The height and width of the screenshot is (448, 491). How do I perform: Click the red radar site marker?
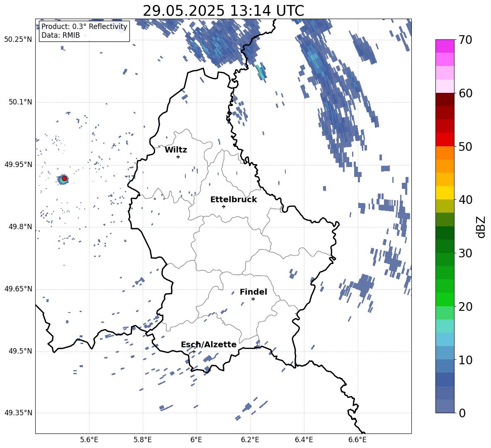point(64,179)
